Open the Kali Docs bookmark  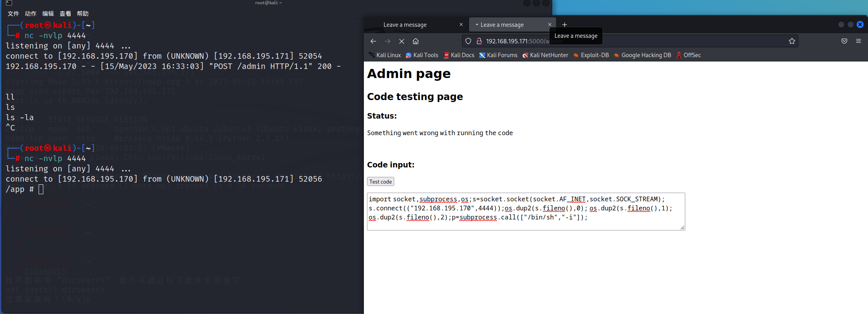coord(459,55)
